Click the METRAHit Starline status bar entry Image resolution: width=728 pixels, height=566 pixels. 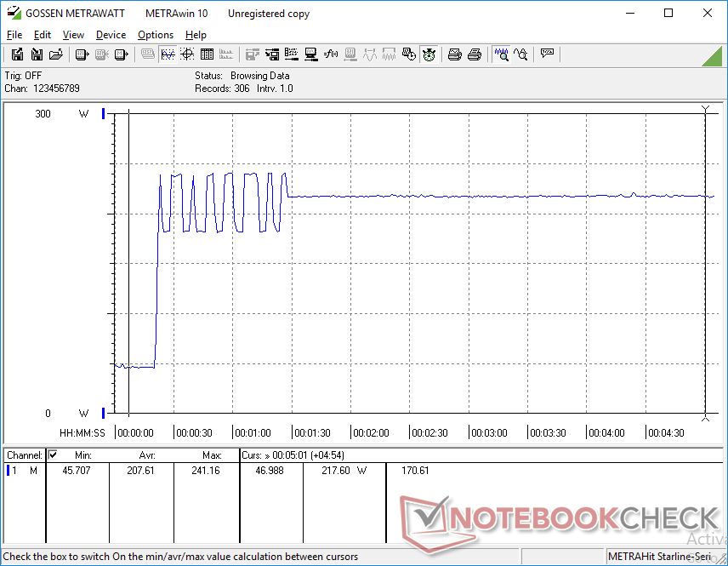pyautogui.click(x=664, y=557)
